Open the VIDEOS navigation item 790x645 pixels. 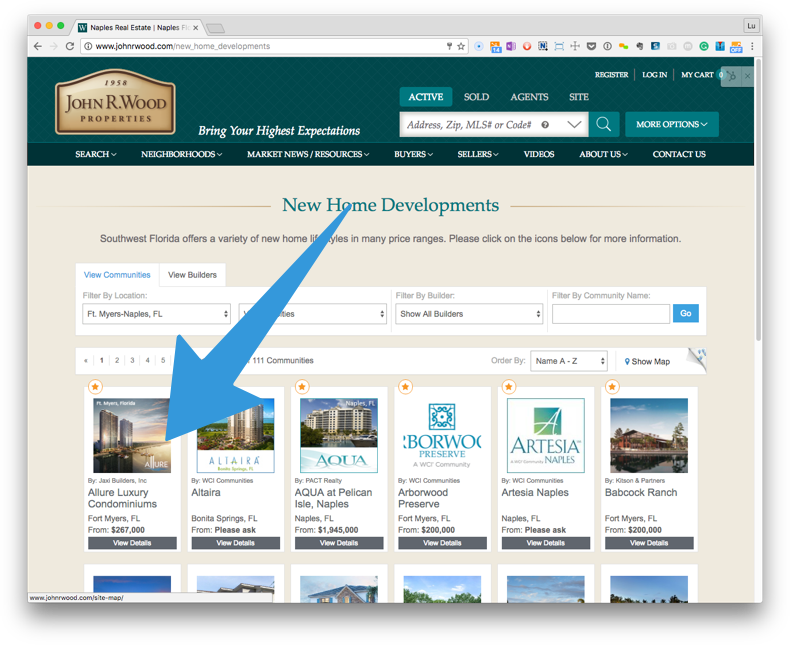(x=539, y=154)
